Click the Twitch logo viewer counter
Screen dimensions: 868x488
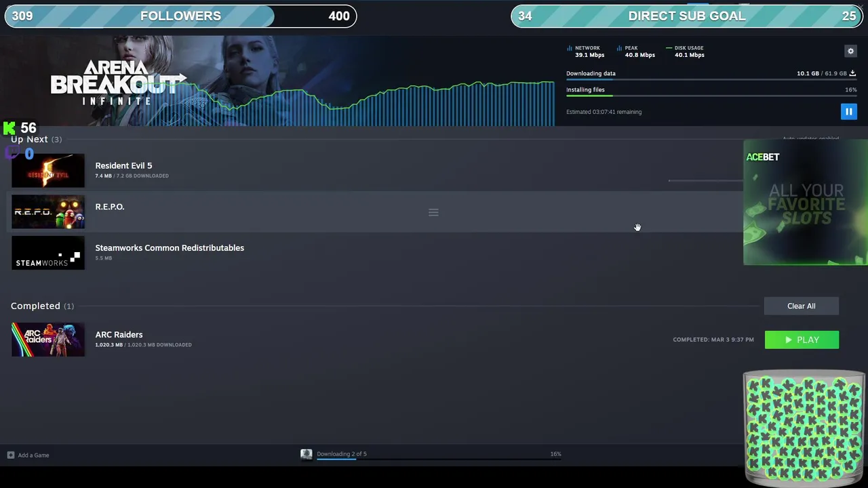[20, 154]
